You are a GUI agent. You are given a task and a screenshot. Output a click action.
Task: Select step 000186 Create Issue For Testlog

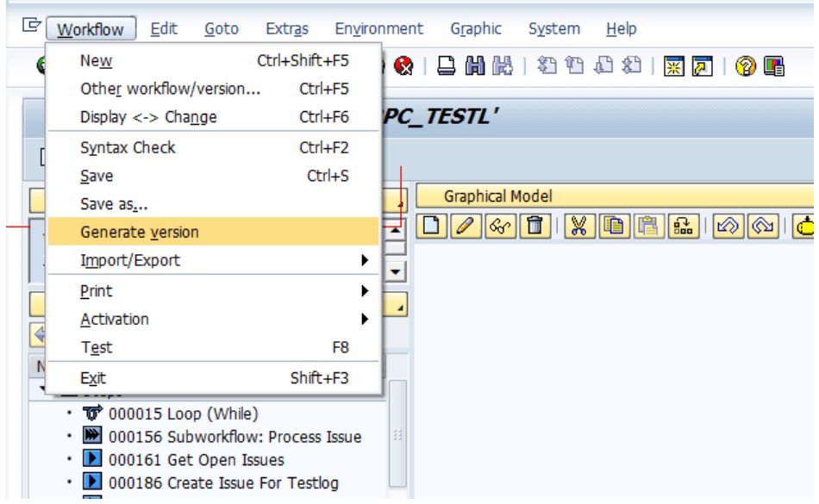pos(223,482)
